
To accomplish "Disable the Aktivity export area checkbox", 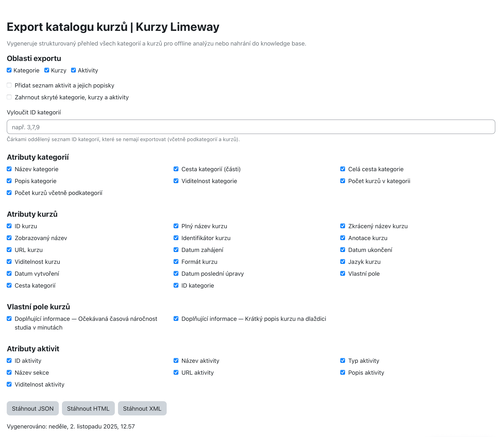I will [x=73, y=70].
